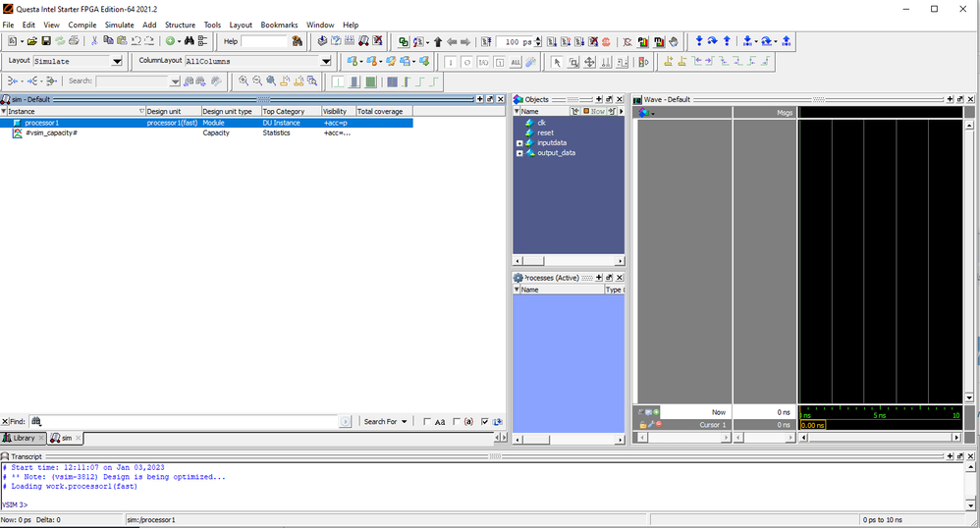Viewport: 980px width, 528px height.
Task: Open the Simulate menu
Action: coord(119,25)
